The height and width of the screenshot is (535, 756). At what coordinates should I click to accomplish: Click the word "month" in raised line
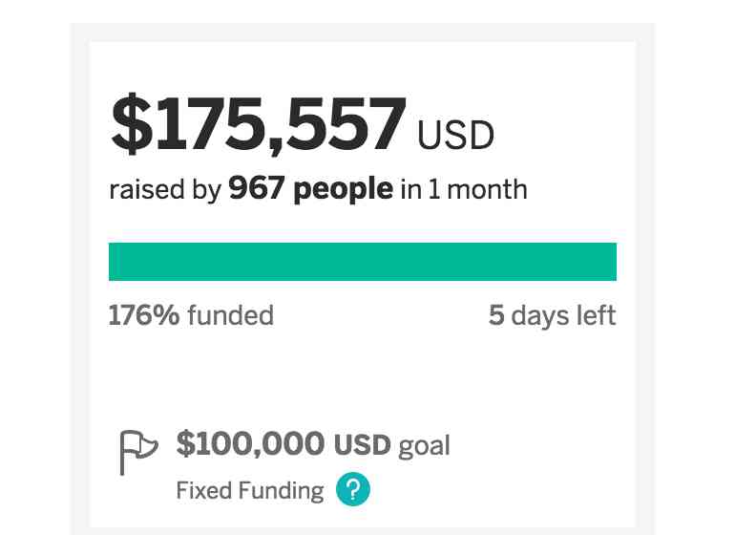(x=487, y=188)
